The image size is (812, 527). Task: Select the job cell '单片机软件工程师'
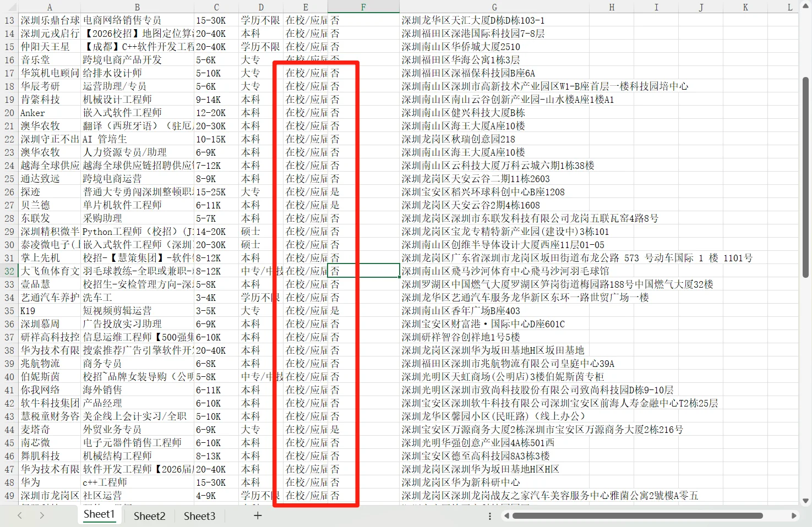(x=138, y=205)
